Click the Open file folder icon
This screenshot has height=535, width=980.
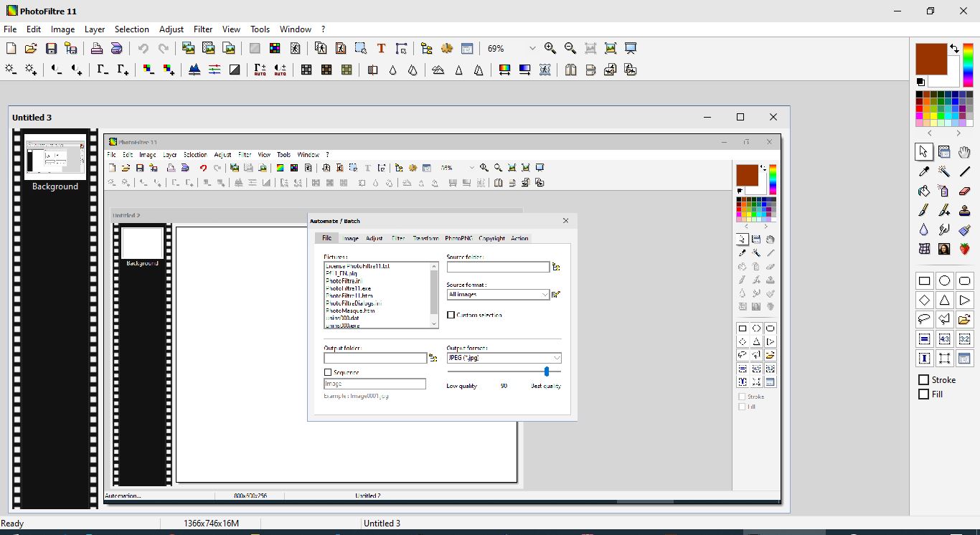click(31, 48)
